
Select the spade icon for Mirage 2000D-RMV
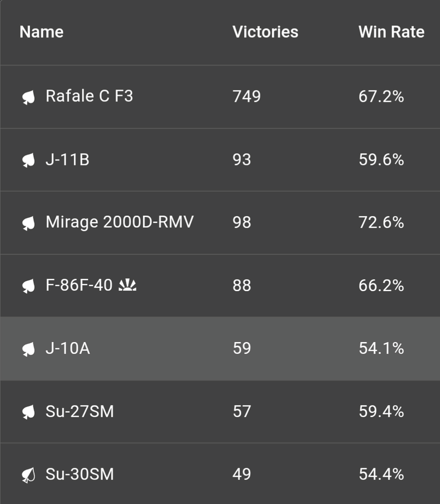[x=29, y=223]
